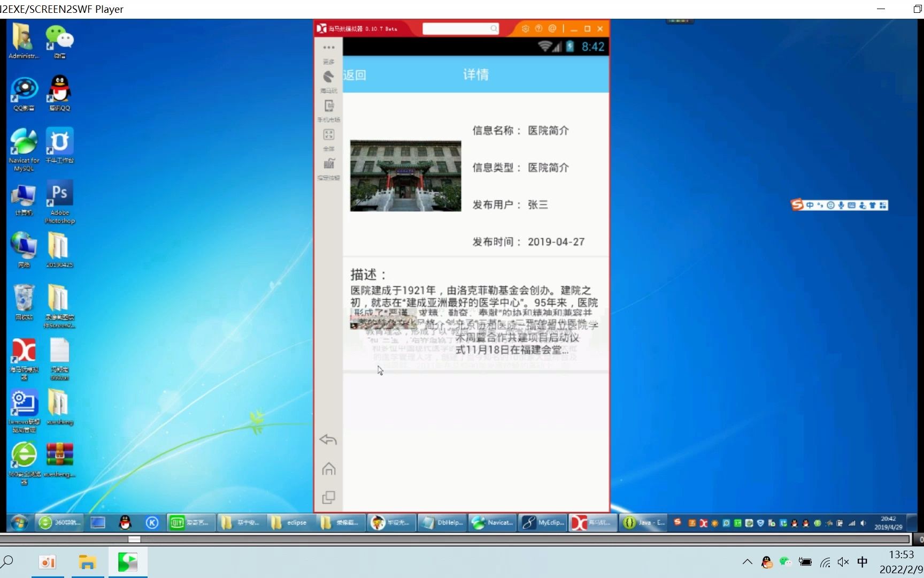The image size is (924, 578).
Task: Switch to 360 browser task in inner taskbar
Action: 59,522
